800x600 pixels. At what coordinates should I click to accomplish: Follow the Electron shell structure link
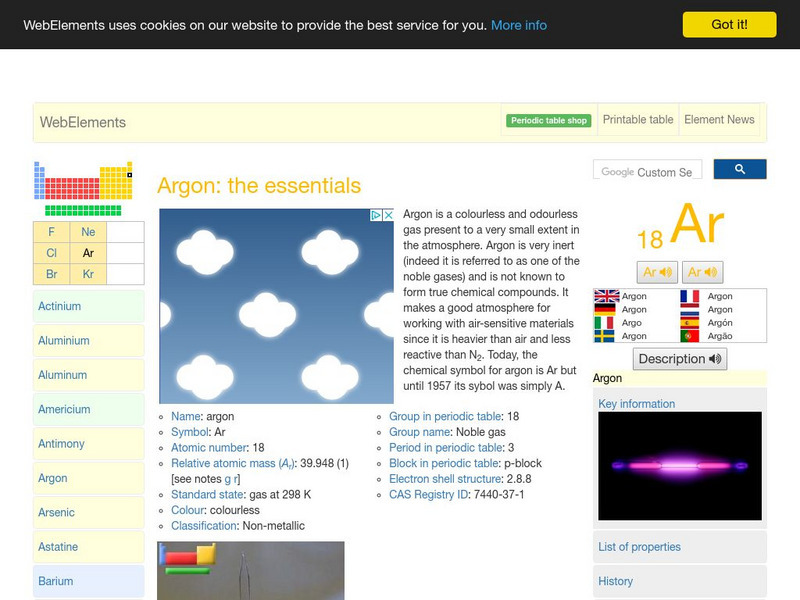coord(445,479)
